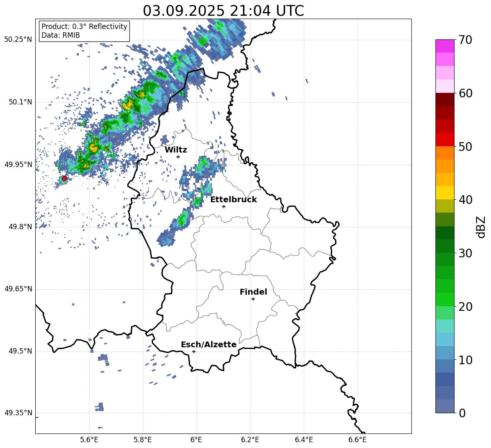The width and height of the screenshot is (491, 448).
Task: Click the 5.8°E longitude label
Action: (x=143, y=440)
